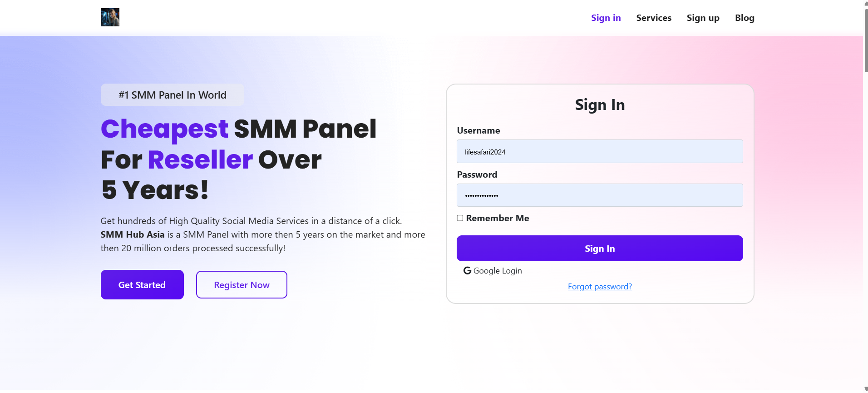
Task: Click the Register Now button
Action: [241, 284]
